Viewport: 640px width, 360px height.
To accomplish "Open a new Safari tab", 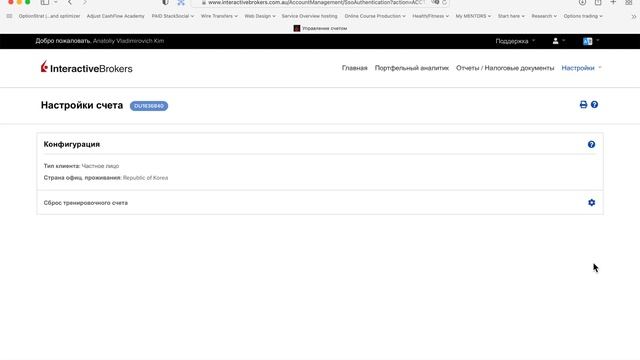I will [613, 2].
